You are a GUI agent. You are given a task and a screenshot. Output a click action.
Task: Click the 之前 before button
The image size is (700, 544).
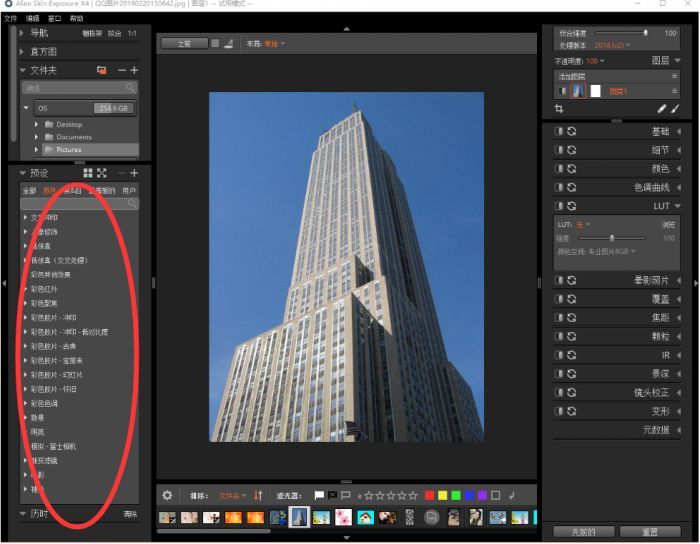pyautogui.click(x=183, y=43)
